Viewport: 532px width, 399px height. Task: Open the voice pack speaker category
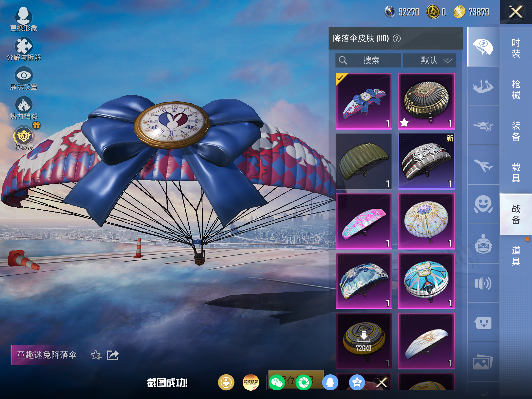[x=483, y=283]
